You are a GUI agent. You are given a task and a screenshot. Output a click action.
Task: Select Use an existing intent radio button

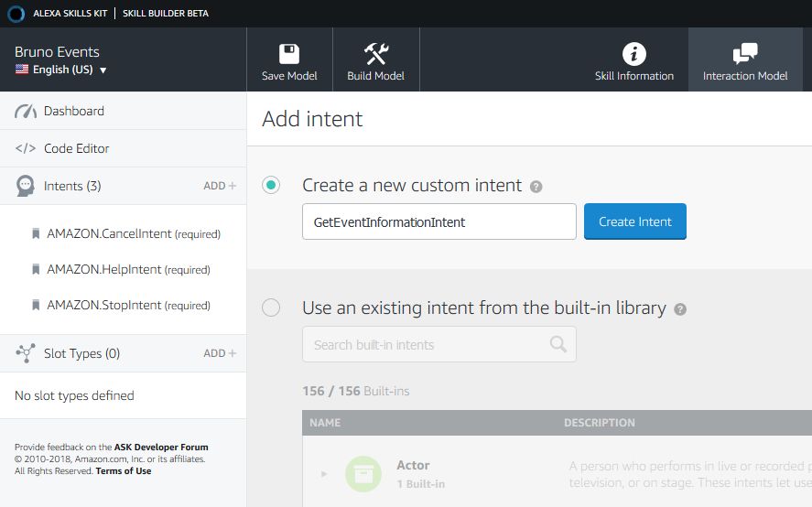click(x=271, y=307)
